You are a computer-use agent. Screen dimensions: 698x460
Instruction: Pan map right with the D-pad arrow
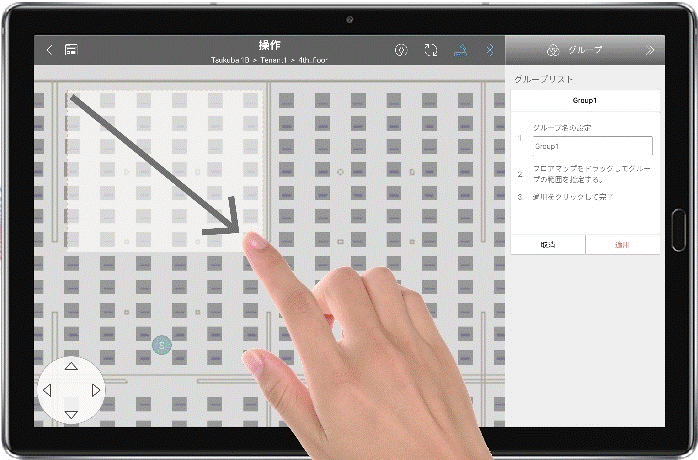pyautogui.click(x=96, y=391)
